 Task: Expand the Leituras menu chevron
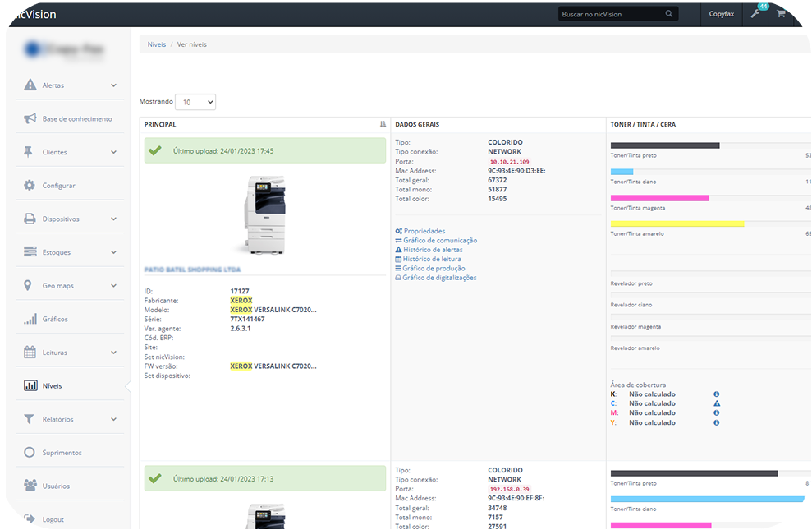(113, 353)
